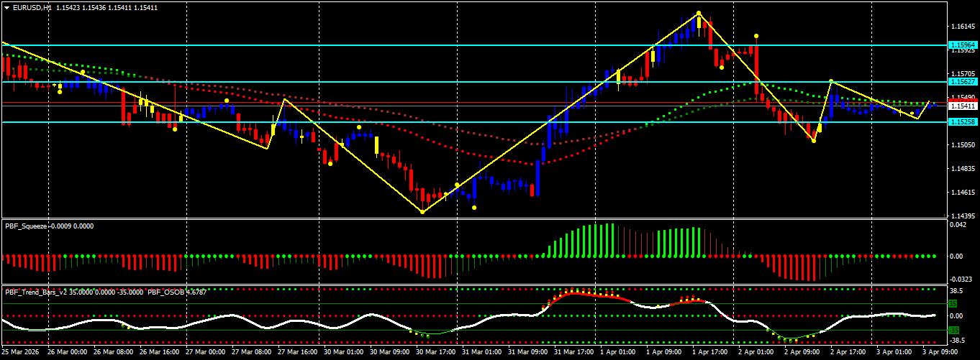Image resolution: width=980 pixels, height=360 pixels.
Task: Click the green 35 level label
Action: click(954, 303)
